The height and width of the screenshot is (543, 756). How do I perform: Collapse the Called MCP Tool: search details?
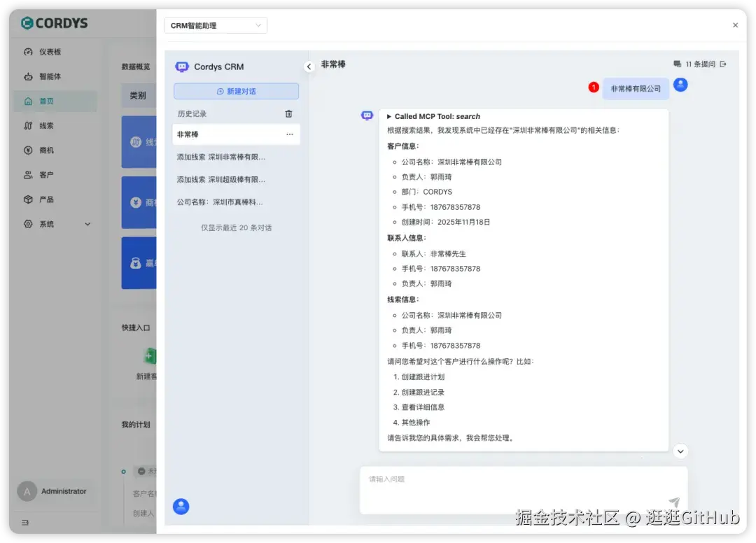(388, 115)
